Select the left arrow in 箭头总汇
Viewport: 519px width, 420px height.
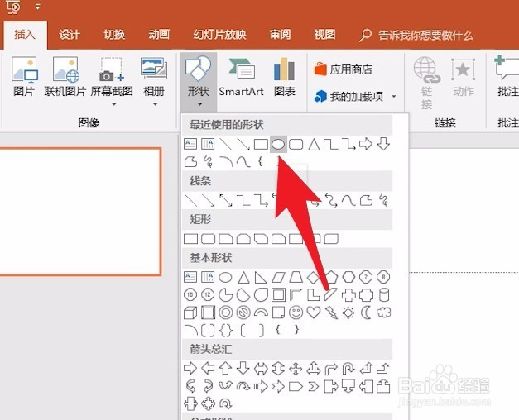tap(208, 369)
